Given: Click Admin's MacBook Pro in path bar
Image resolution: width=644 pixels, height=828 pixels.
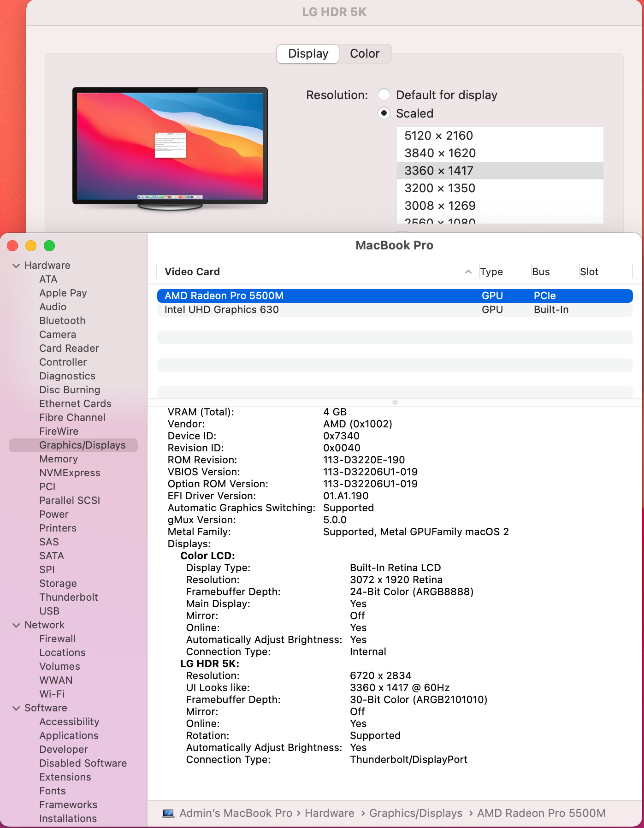Looking at the screenshot, I should [236, 813].
